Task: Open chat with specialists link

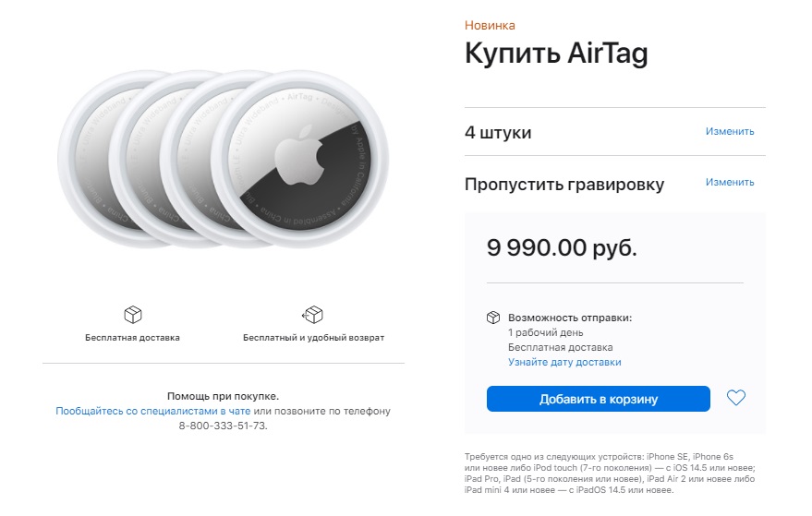Action: coord(153,411)
